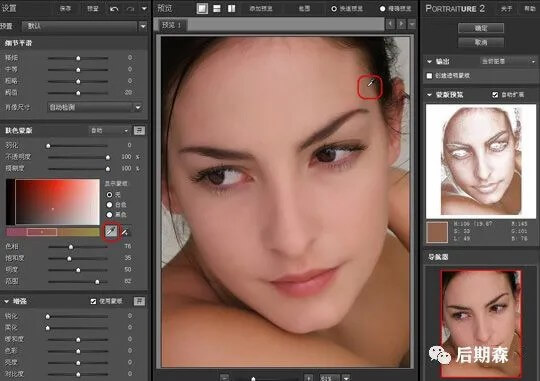Screen dimensions: 540x381
Task: Switch to the horizontal split preview layout
Action: [217, 9]
